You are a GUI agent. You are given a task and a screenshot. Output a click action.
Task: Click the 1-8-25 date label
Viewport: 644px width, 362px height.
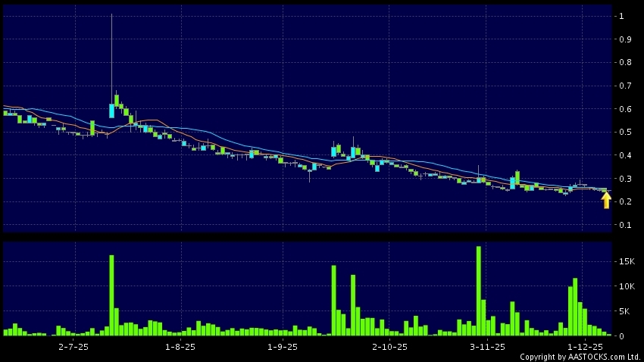click(x=180, y=346)
